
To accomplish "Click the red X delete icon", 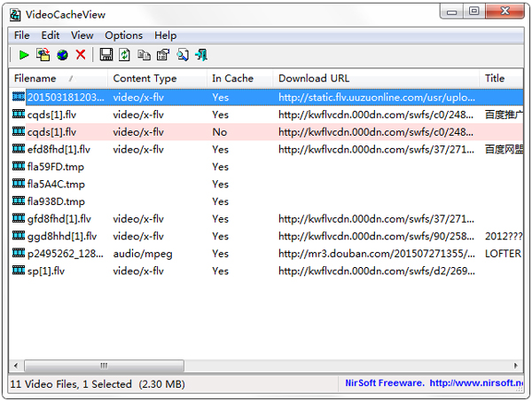I will pos(81,55).
